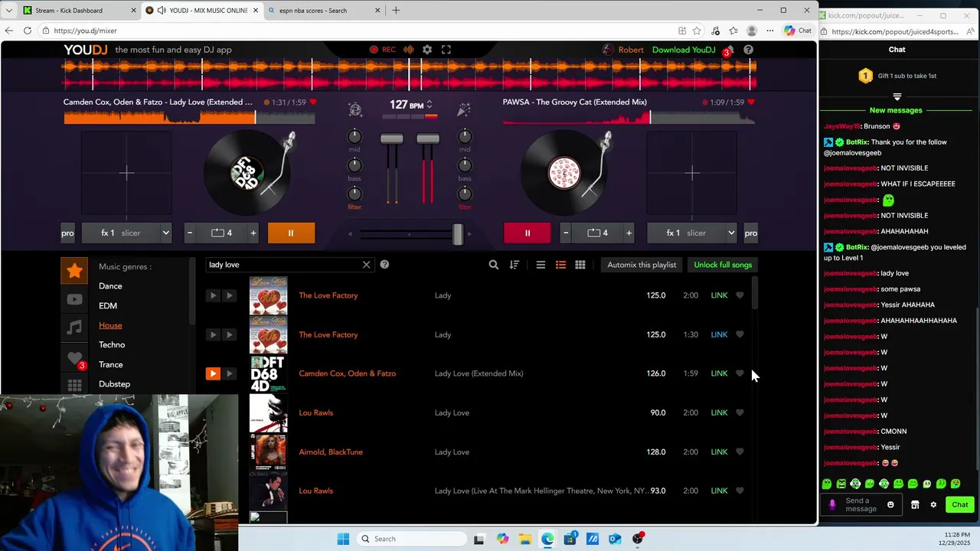Open the search help question mark icon
980x551 pixels.
(x=384, y=265)
